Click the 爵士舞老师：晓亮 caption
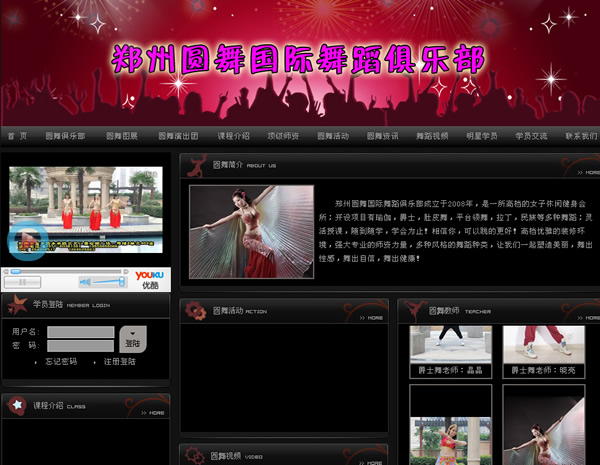Image resolution: width=600 pixels, height=465 pixels. click(x=544, y=370)
